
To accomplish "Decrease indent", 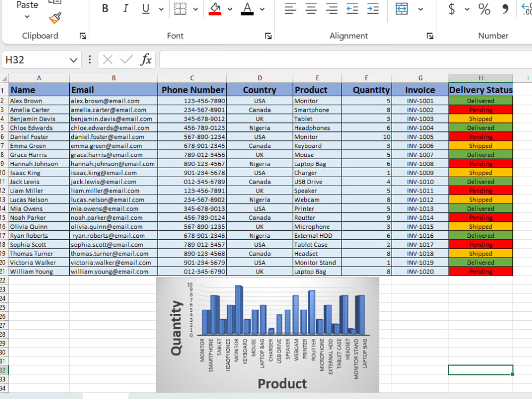I will pos(352,9).
